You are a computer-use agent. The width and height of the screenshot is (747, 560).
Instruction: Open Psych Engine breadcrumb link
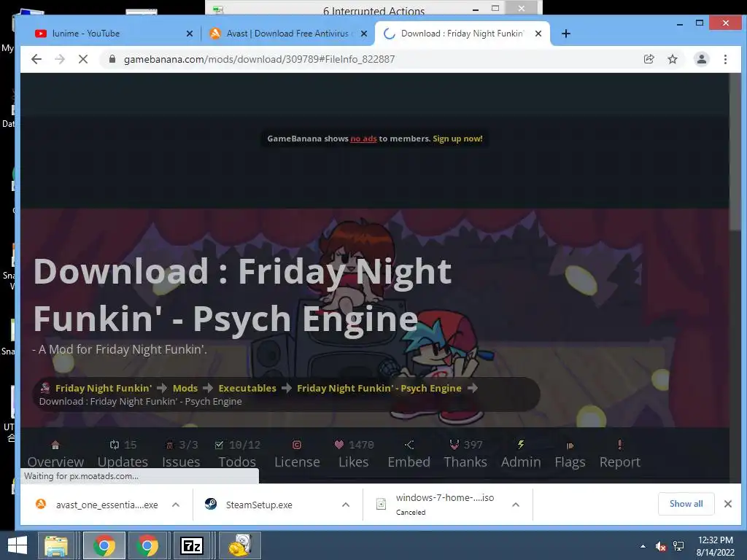379,388
